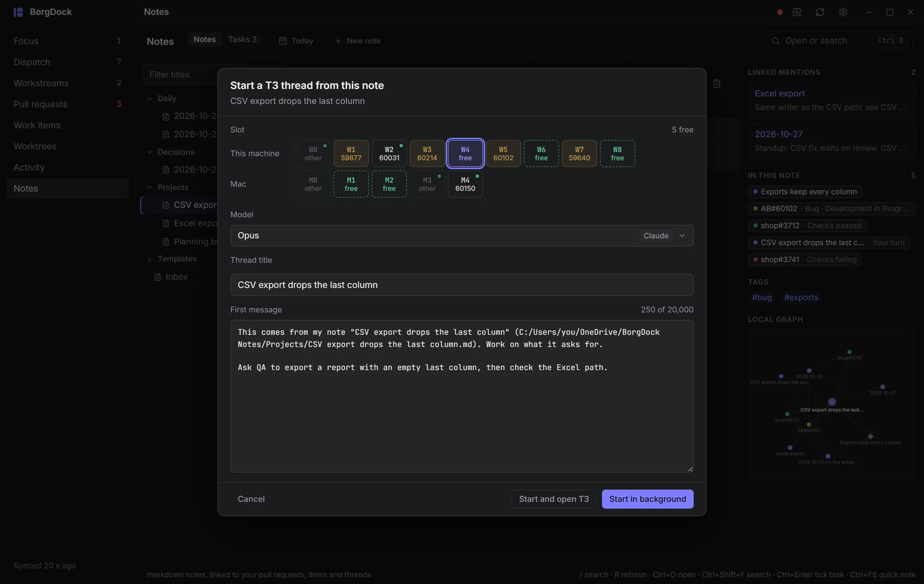Image resolution: width=924 pixels, height=584 pixels.
Task: Select slot W8 free
Action: pyautogui.click(x=617, y=153)
